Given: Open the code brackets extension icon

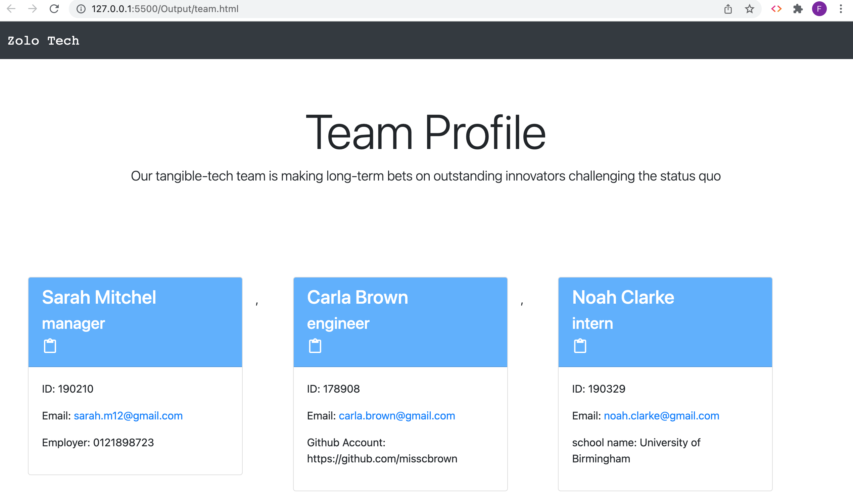Looking at the screenshot, I should click(x=776, y=9).
